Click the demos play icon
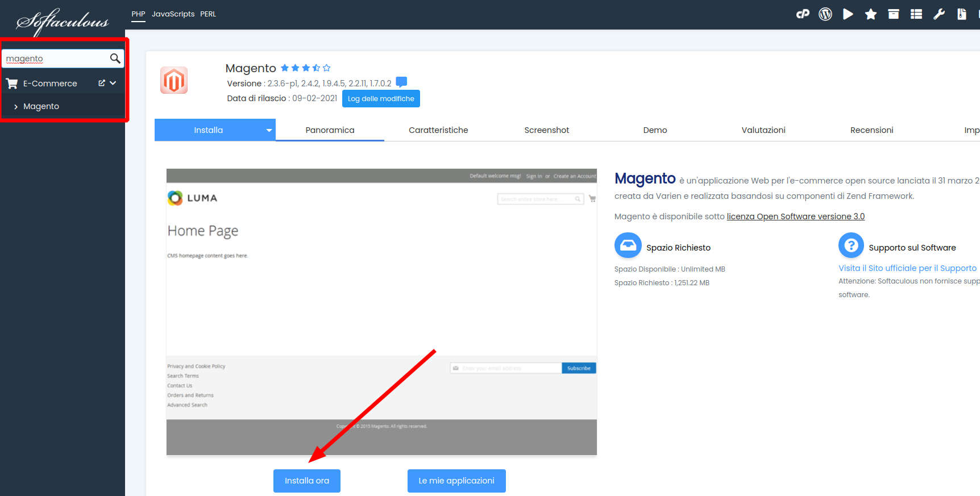The width and height of the screenshot is (980, 496). (x=848, y=14)
